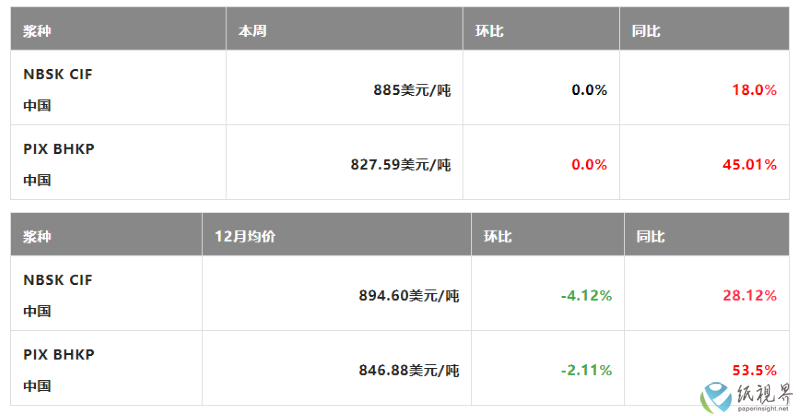Click the PIX BHKP row in weekly table

399,162
